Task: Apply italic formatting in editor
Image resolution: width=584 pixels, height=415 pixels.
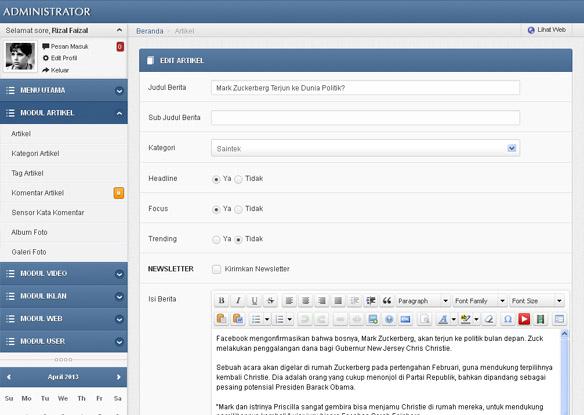Action: pyautogui.click(x=238, y=301)
